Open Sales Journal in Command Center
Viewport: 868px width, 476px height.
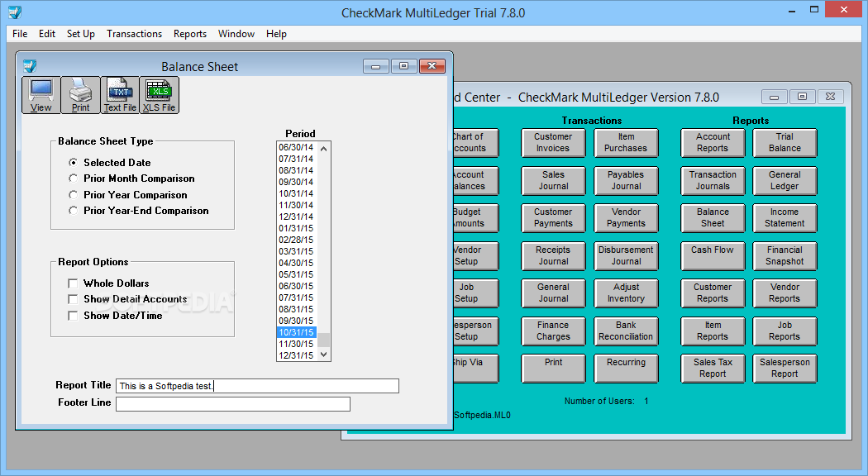(553, 180)
